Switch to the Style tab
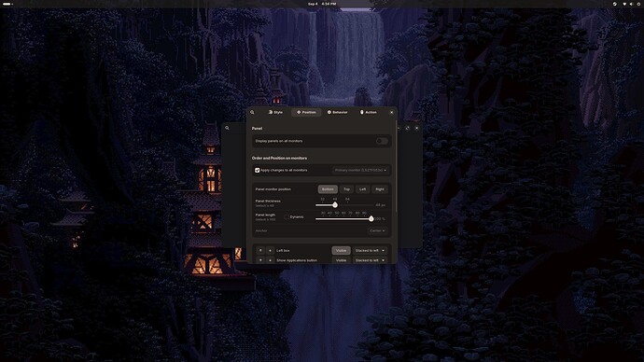644x362 pixels. coord(275,112)
